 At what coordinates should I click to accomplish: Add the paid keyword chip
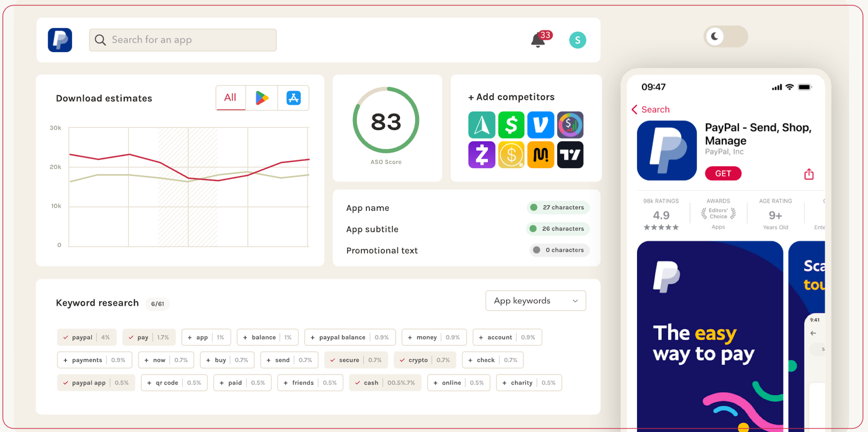coord(242,383)
